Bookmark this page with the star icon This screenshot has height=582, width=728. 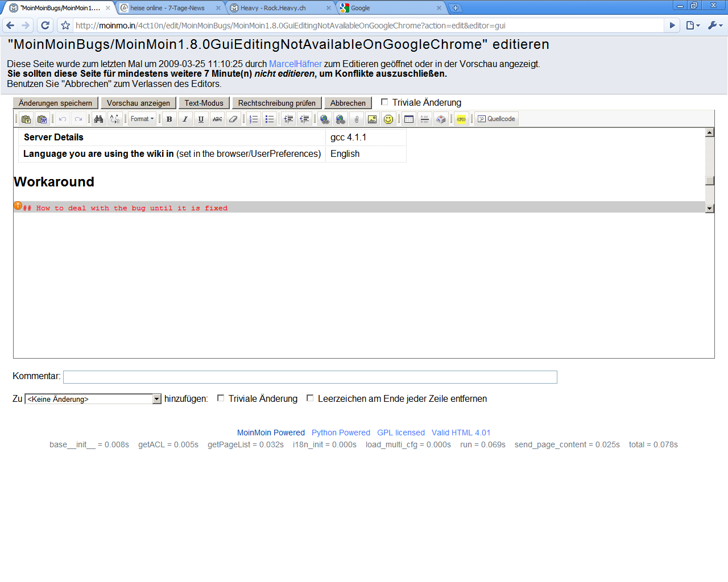[65, 25]
